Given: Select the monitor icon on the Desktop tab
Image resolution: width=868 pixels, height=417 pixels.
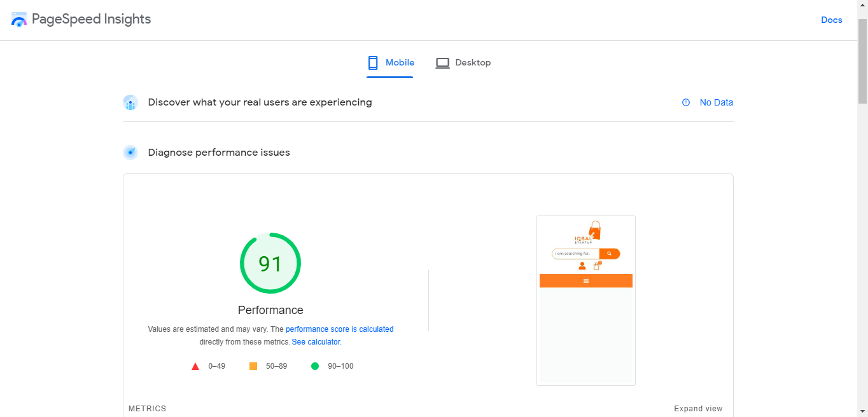Looking at the screenshot, I should (x=442, y=63).
